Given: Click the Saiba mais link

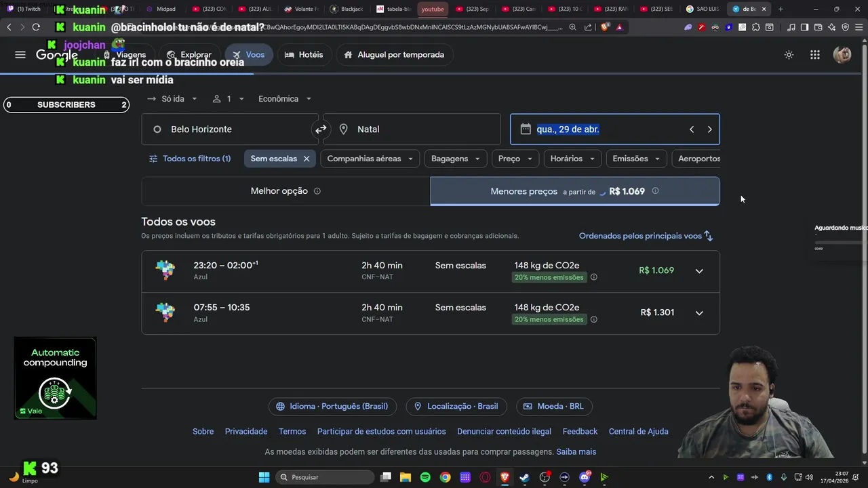Looking at the screenshot, I should coord(576,452).
